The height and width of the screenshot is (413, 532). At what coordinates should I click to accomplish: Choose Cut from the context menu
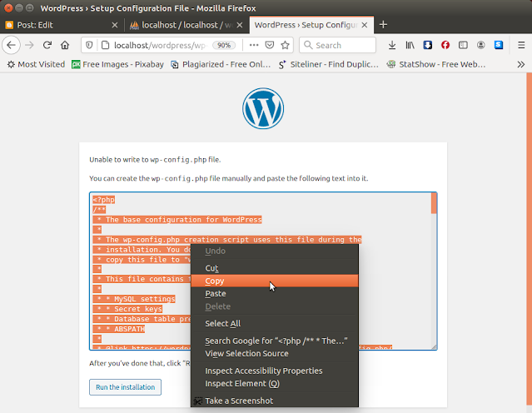coord(275,268)
